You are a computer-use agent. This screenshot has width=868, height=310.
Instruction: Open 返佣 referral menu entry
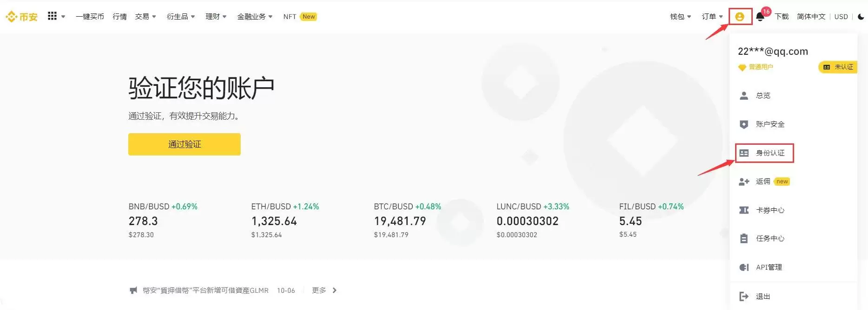point(763,181)
